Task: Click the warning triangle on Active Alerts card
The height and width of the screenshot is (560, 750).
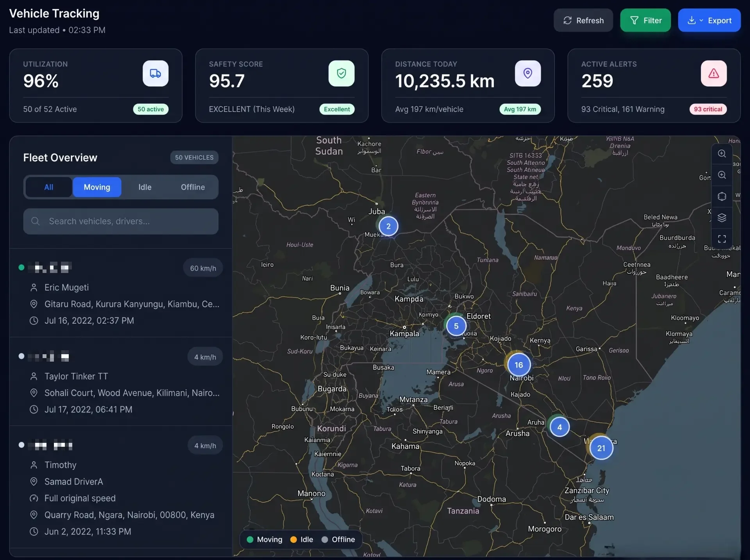Action: pyautogui.click(x=714, y=73)
